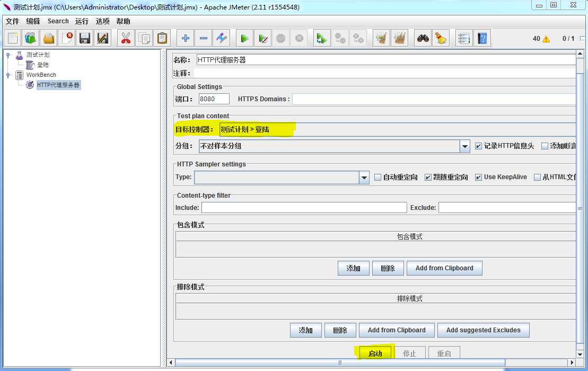Click the Save As pencil icon
Viewport: 588px width, 371px height.
[x=103, y=38]
